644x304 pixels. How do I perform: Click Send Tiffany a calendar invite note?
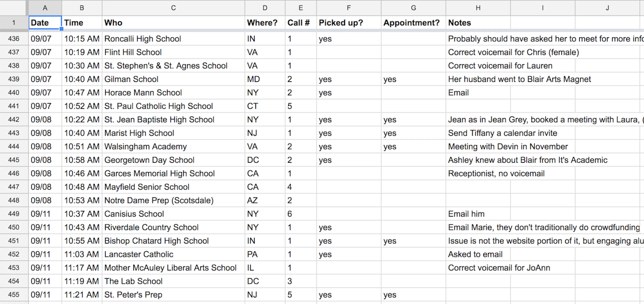502,133
